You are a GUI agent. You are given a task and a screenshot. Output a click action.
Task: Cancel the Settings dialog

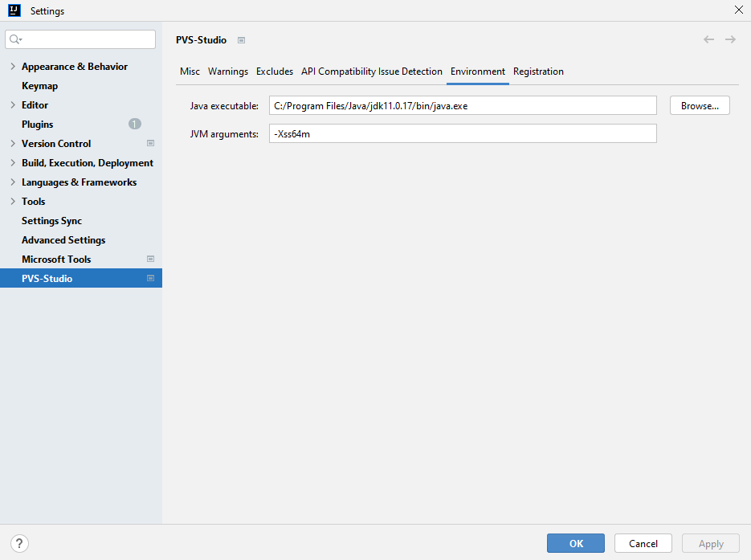(643, 543)
